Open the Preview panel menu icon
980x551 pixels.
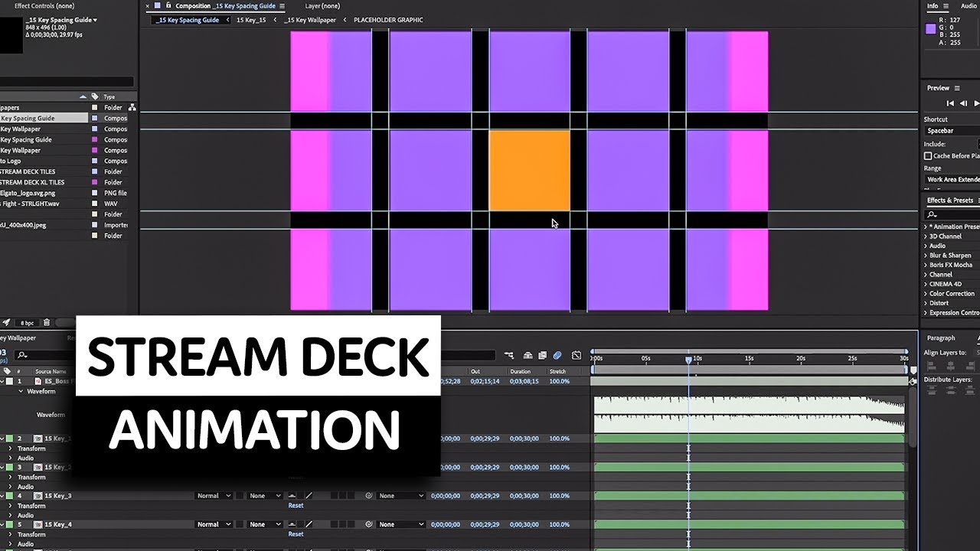click(x=957, y=88)
